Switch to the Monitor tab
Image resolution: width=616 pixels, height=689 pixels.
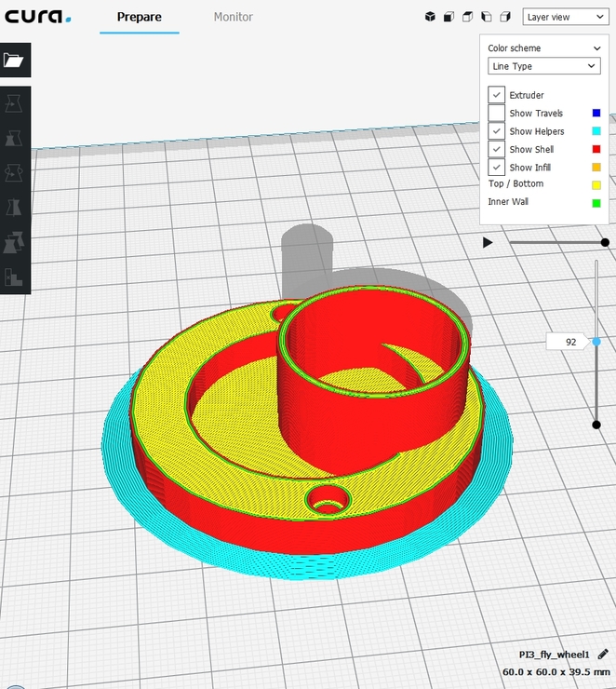point(233,17)
